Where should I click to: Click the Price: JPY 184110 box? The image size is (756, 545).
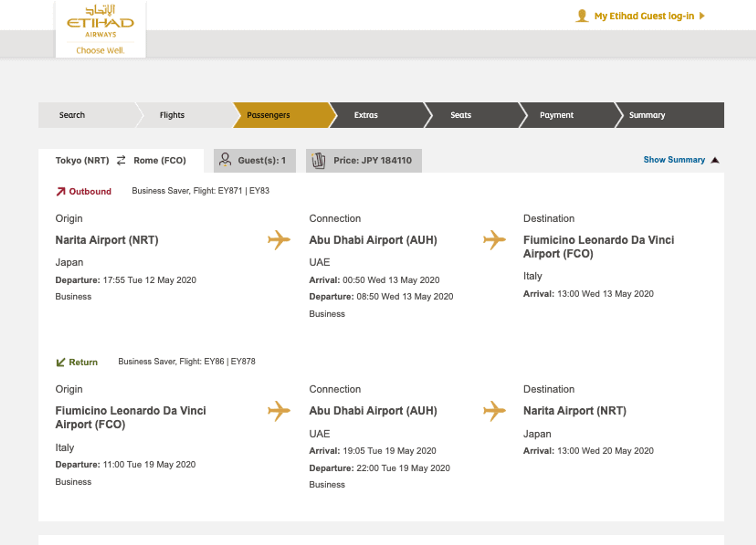pos(372,160)
